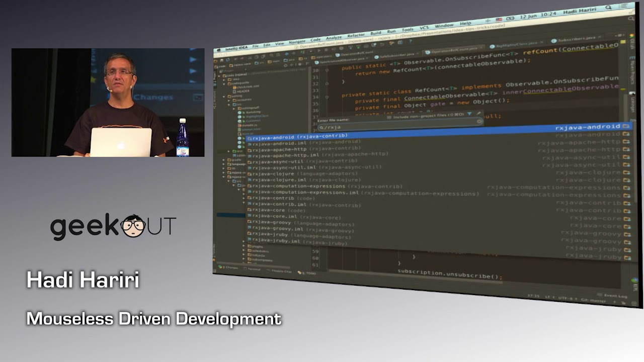Clear the file name search field
Screen dimensions: 644x362
point(479,122)
